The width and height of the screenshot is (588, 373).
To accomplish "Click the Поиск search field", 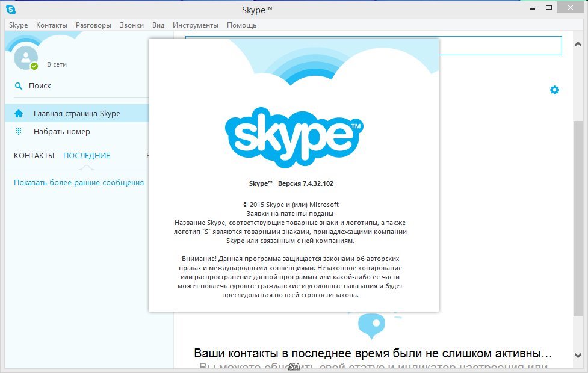I will tap(81, 86).
